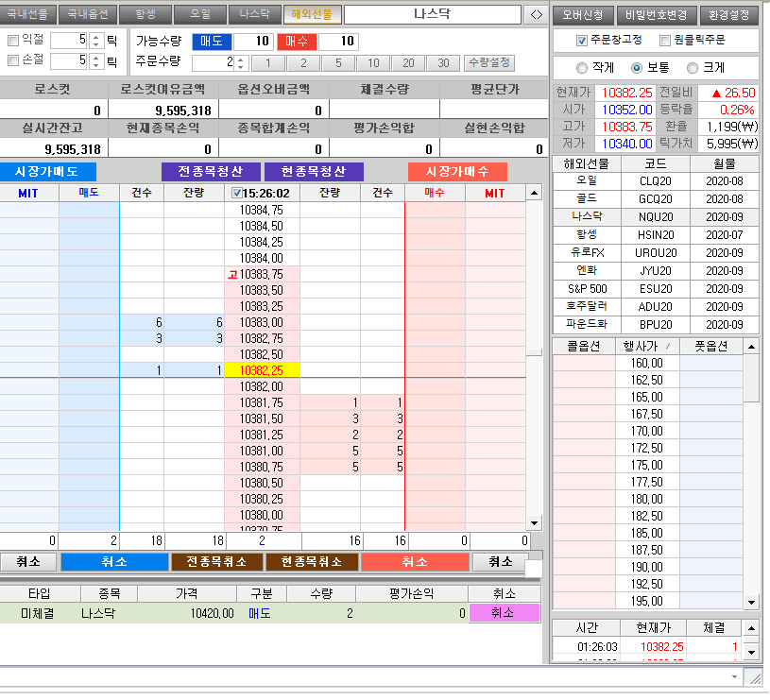Toggle the time checkbox at 15:26:02 header
770x700 pixels.
pos(236,193)
